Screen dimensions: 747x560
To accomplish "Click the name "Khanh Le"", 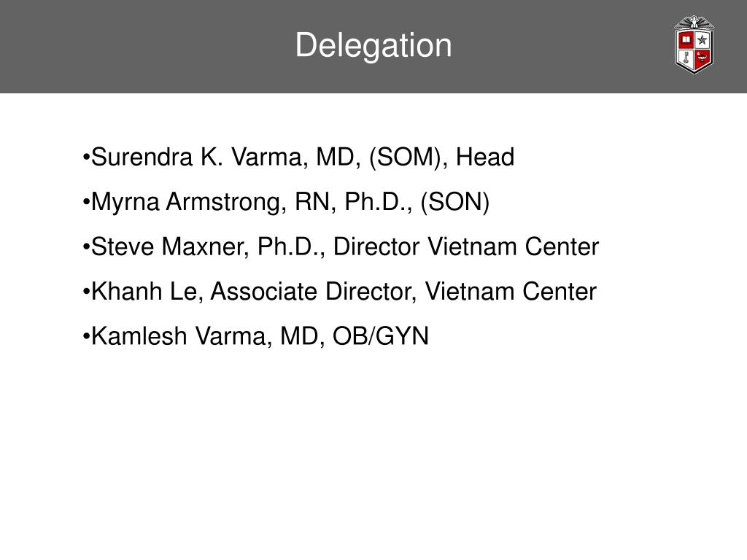I will tap(144, 291).
